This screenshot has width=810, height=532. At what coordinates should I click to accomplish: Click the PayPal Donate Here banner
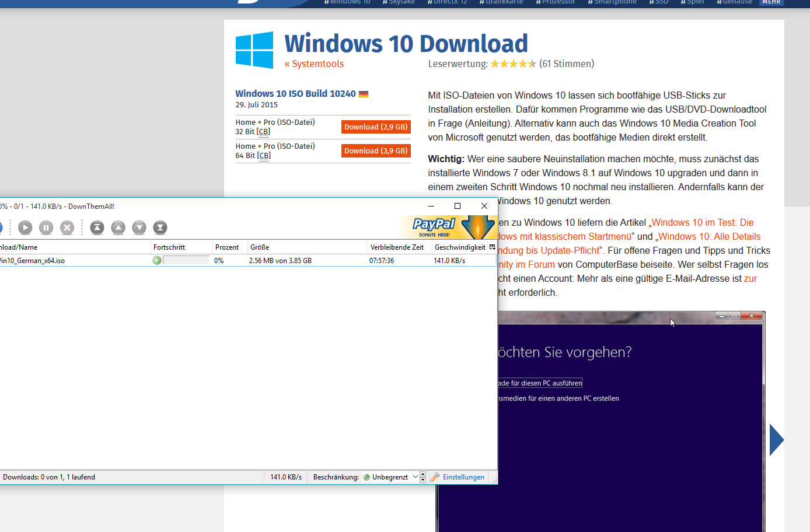tap(446, 227)
